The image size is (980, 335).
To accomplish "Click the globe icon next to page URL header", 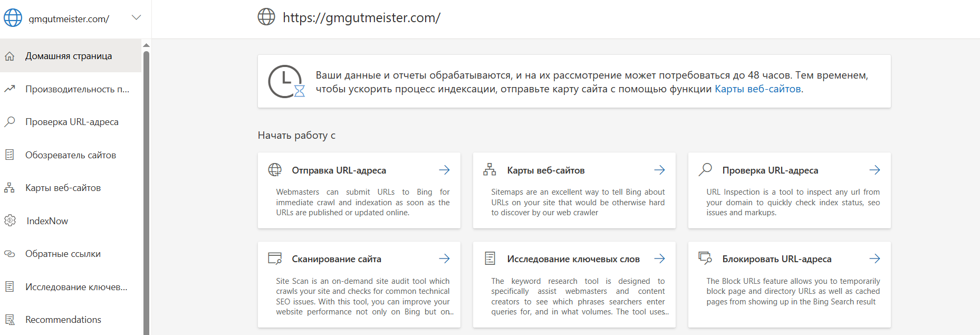I will 266,17.
